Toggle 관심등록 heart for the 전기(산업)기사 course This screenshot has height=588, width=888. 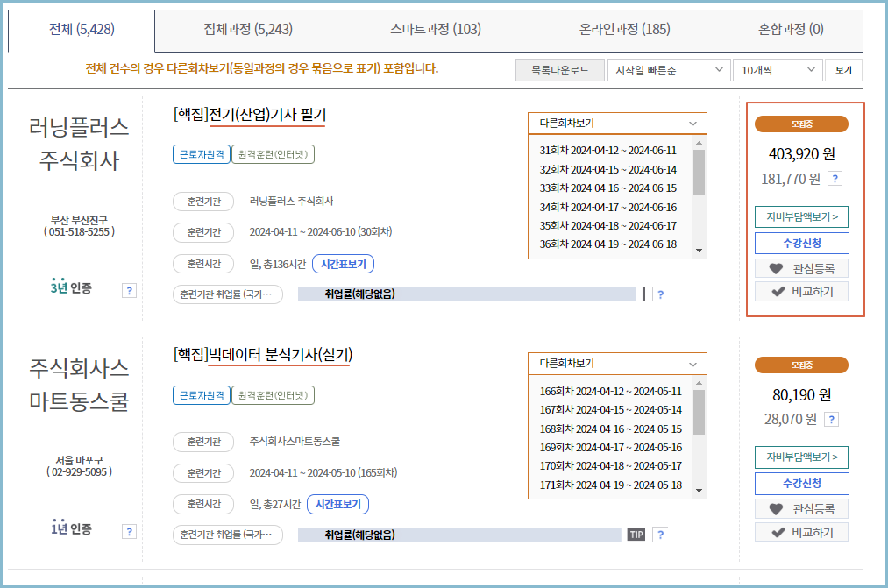(x=801, y=267)
